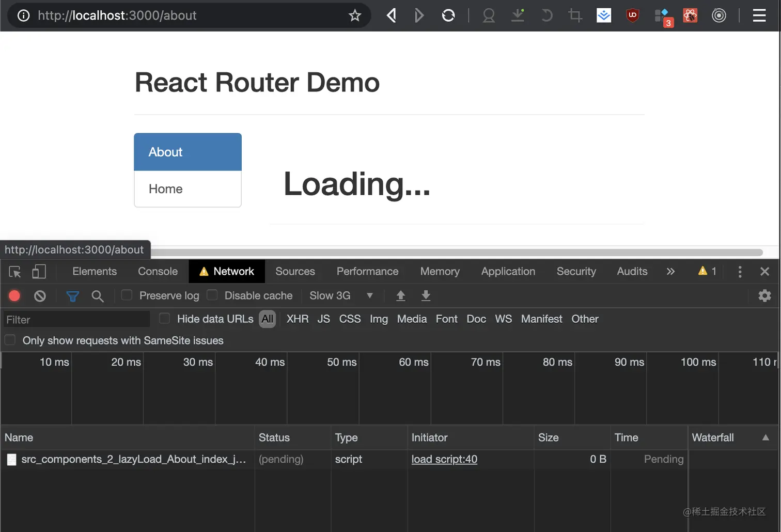Toggle the device toolbar icon
Image resolution: width=781 pixels, height=532 pixels.
39,272
